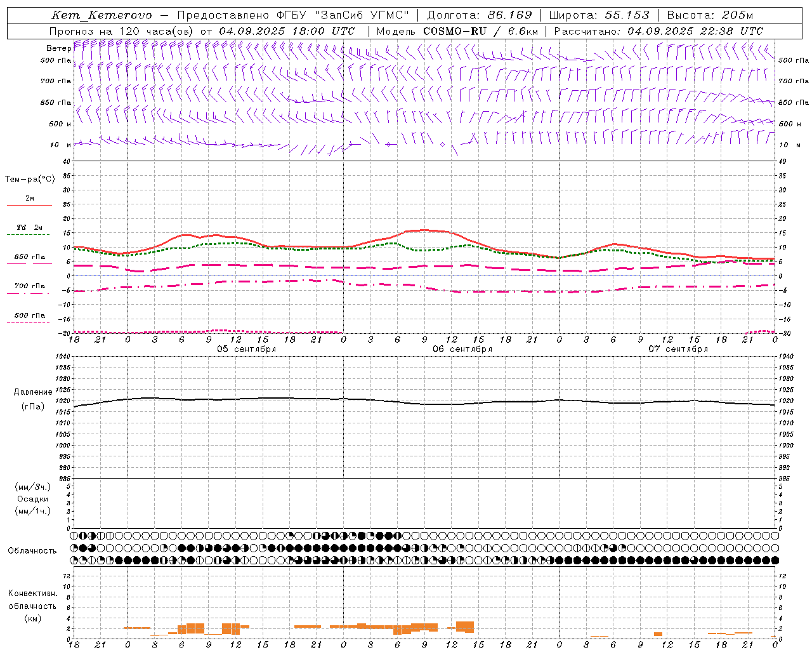Click the 07 сентября date label

678,349
